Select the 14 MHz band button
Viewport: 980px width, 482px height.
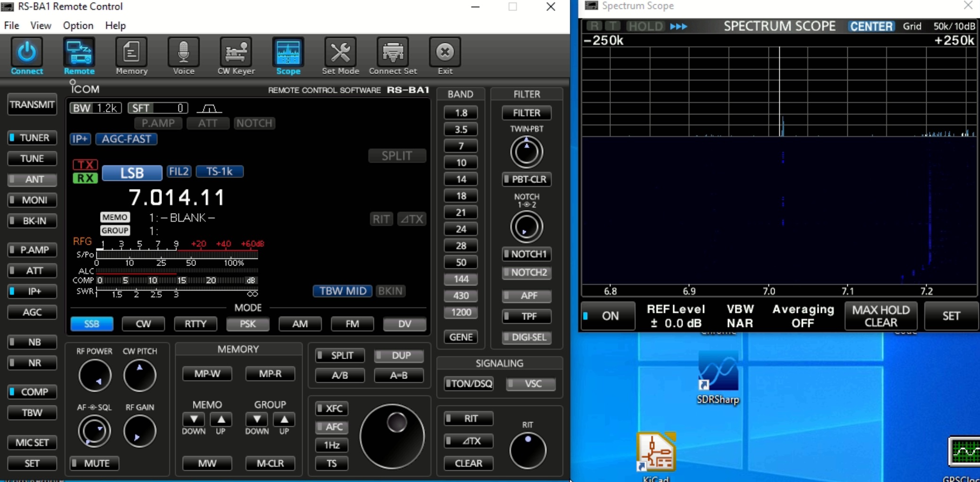click(x=461, y=179)
